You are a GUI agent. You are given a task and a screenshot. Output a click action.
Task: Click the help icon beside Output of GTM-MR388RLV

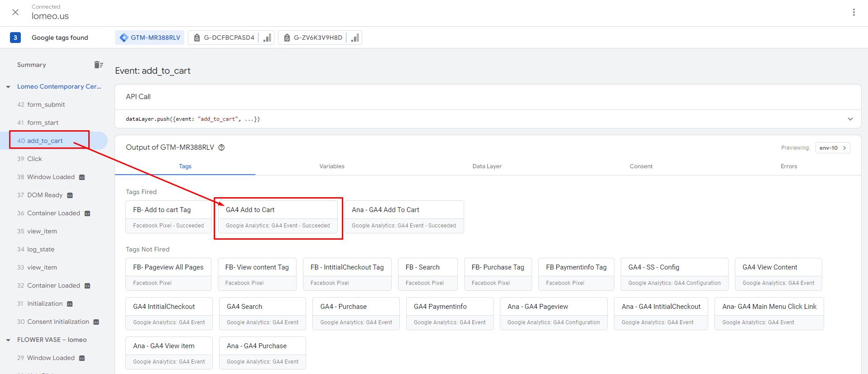(221, 147)
